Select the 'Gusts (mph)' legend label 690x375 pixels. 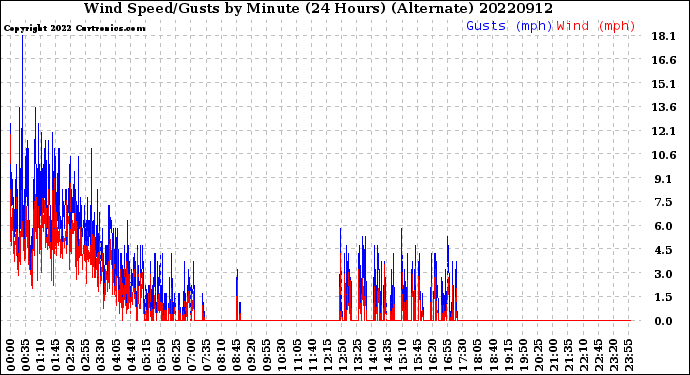509,26
